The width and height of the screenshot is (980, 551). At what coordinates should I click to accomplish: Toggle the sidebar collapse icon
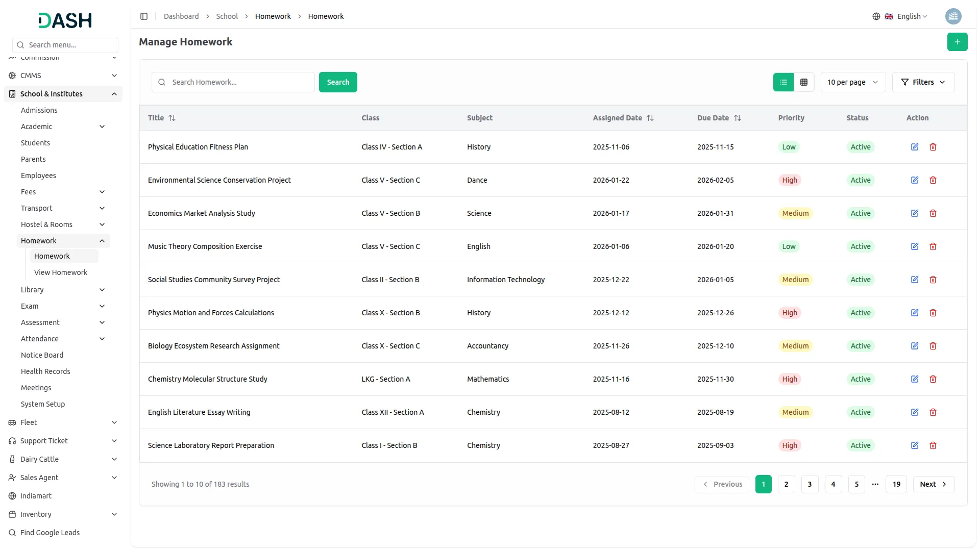[144, 16]
